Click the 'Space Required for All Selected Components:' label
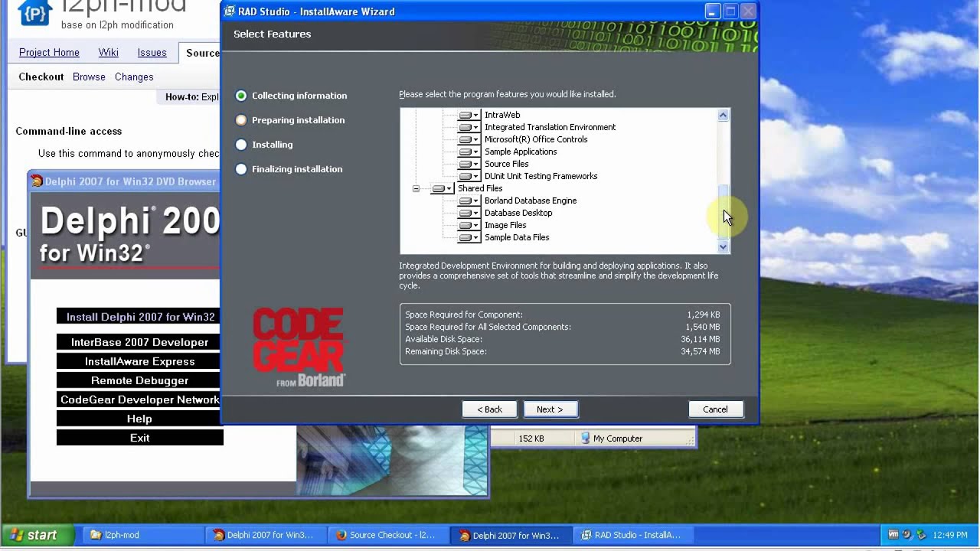The width and height of the screenshot is (980, 551). (488, 327)
